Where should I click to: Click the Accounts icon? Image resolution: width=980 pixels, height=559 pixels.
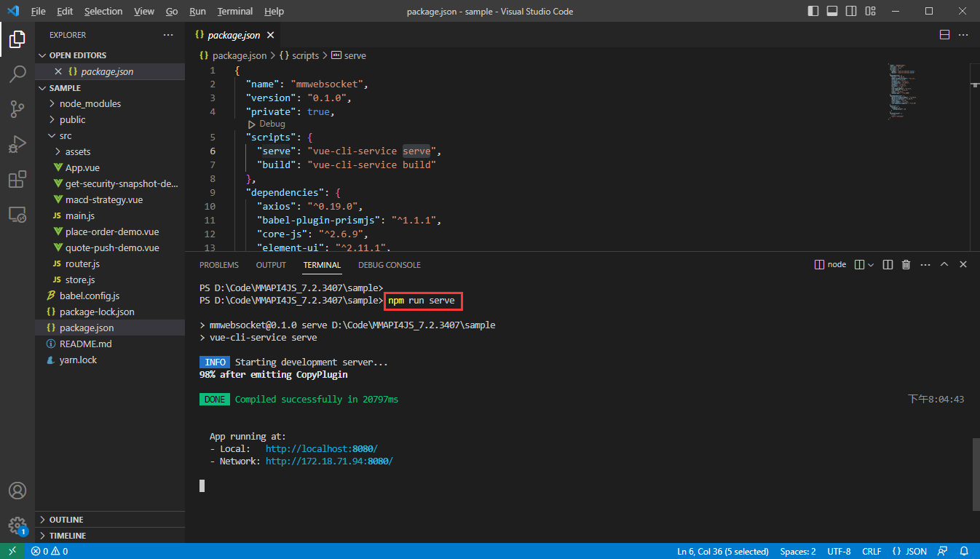(x=17, y=491)
